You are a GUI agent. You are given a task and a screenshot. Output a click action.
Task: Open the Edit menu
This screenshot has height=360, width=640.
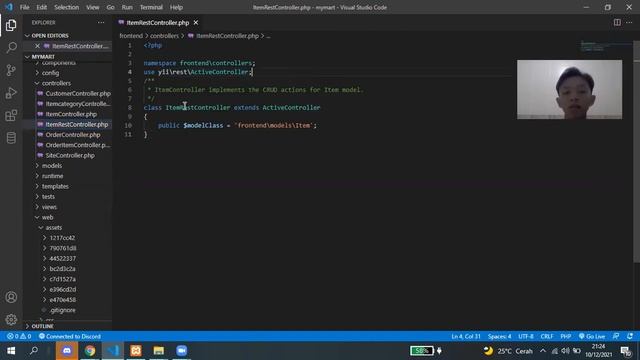pyautogui.click(x=42, y=7)
